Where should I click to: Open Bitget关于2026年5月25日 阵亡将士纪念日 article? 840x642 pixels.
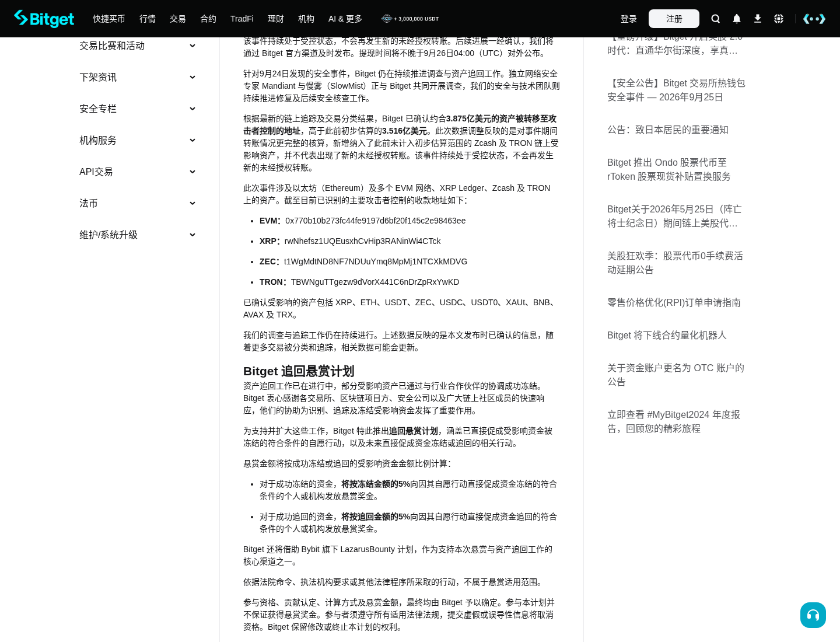674,216
